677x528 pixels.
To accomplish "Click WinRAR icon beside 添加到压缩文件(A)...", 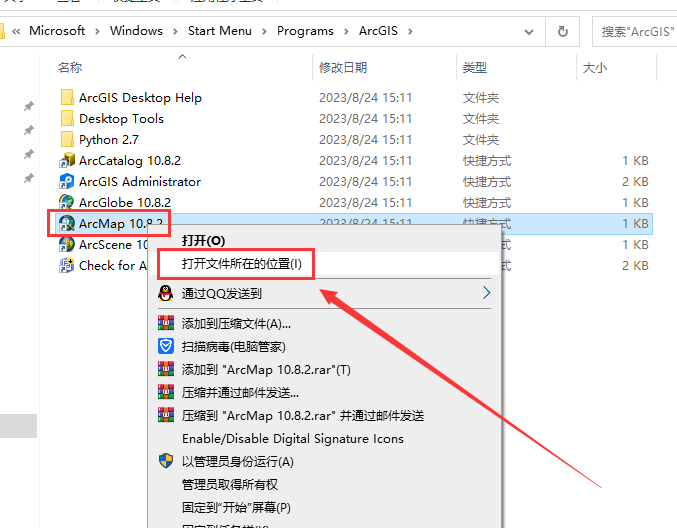I will click(x=166, y=323).
